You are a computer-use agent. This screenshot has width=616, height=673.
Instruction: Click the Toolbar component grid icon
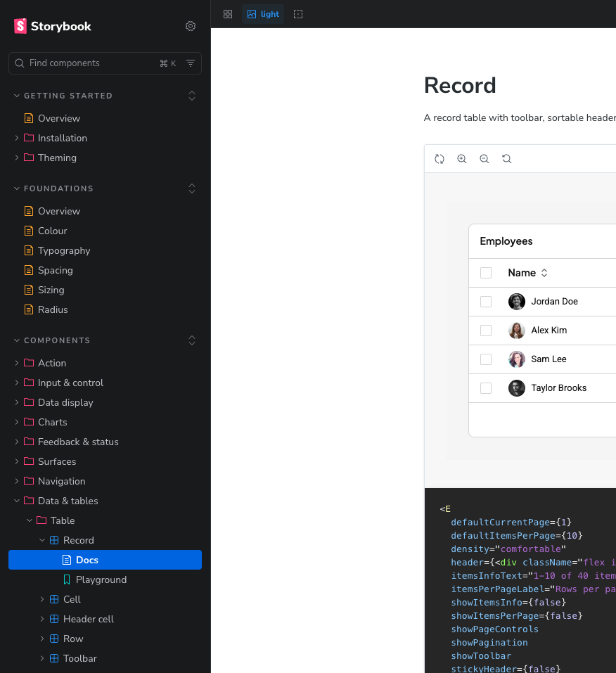coord(54,659)
